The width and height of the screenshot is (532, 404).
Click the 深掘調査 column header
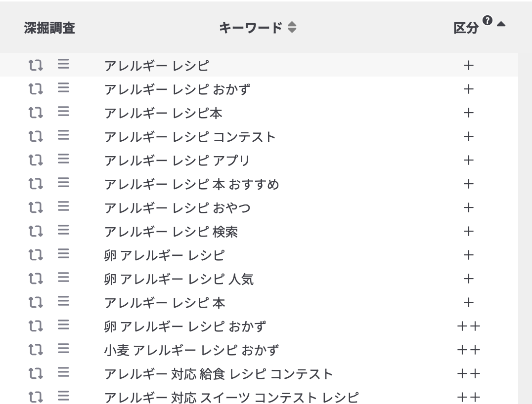click(49, 28)
